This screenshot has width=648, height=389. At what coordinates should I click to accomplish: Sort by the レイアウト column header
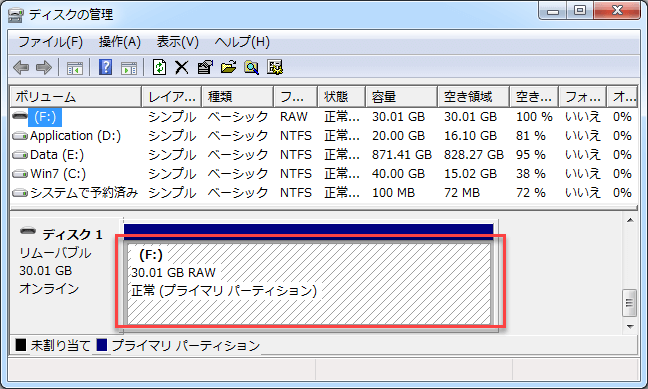click(172, 97)
